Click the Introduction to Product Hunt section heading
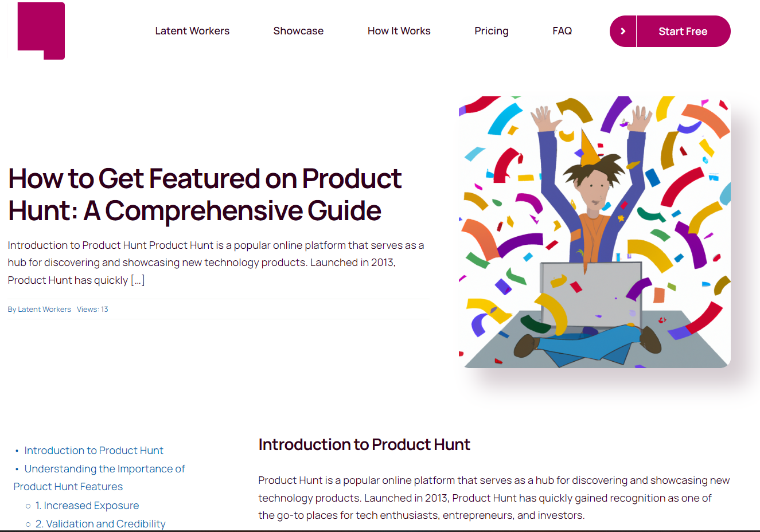 (x=364, y=445)
